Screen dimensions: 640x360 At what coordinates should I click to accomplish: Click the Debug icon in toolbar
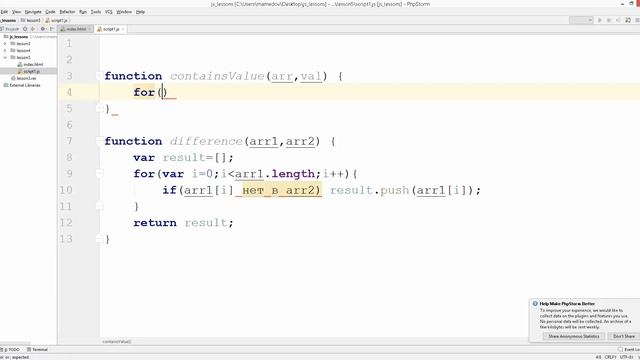(609, 20)
